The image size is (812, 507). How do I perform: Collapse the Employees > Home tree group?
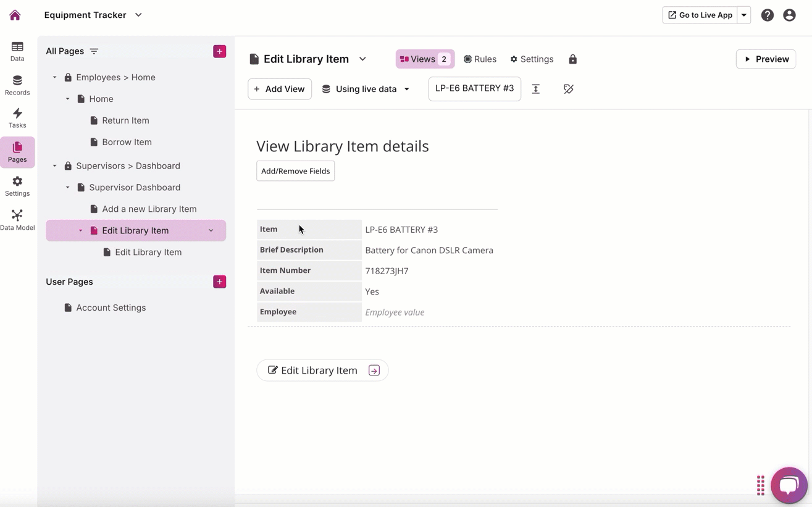(x=55, y=78)
